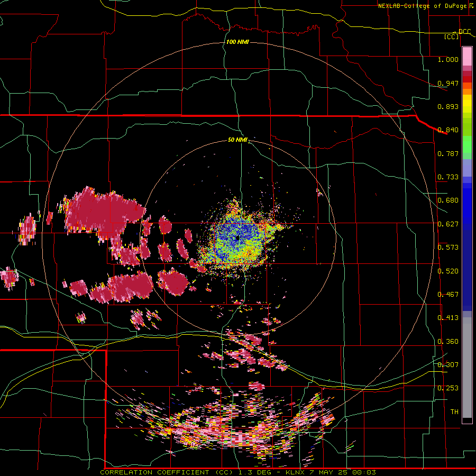Select the 0.787 color scale label
Viewport: 476px width, 476px height.
(448, 153)
